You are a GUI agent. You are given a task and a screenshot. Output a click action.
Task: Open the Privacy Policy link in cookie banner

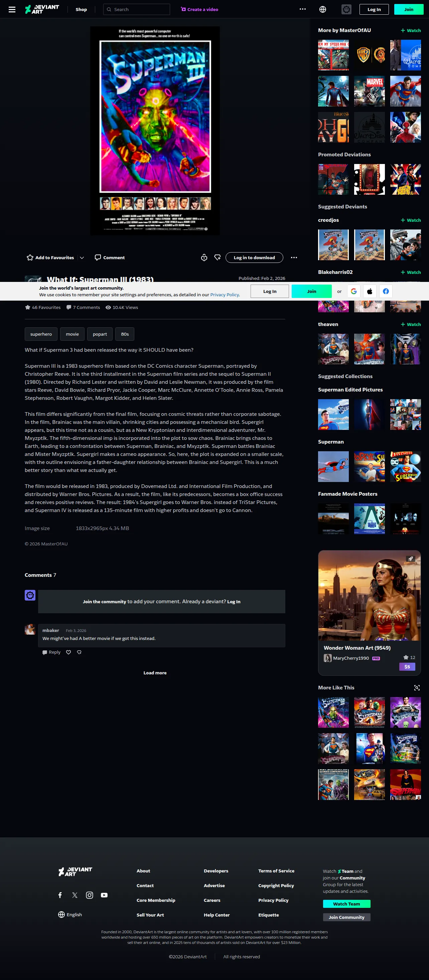coord(225,295)
